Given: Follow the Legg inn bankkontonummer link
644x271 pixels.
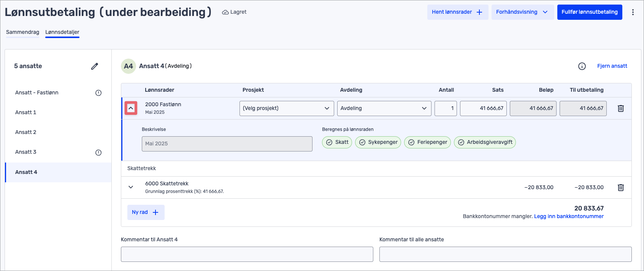Looking at the screenshot, I should (569, 217).
